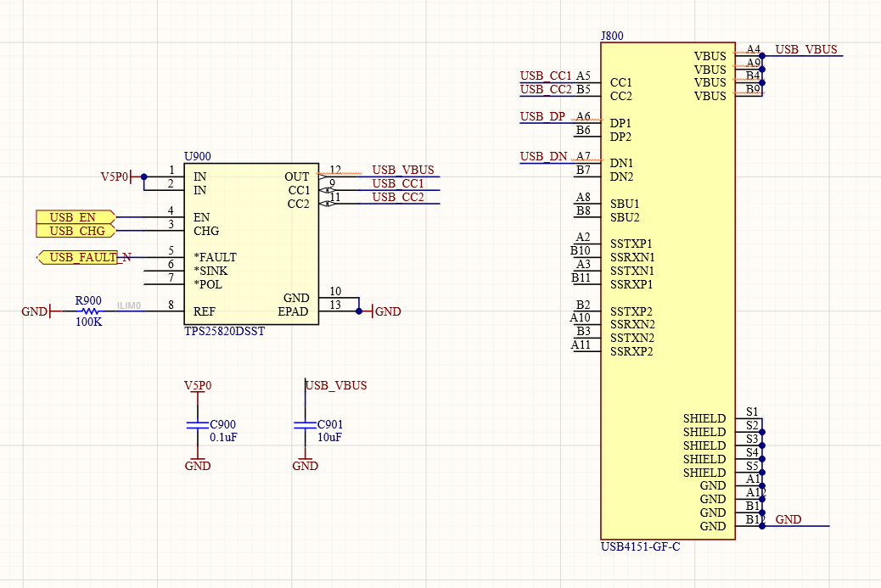Click USB_CC2 net label at J800 pin B5
Viewport: 881px width, 588px height.
546,89
